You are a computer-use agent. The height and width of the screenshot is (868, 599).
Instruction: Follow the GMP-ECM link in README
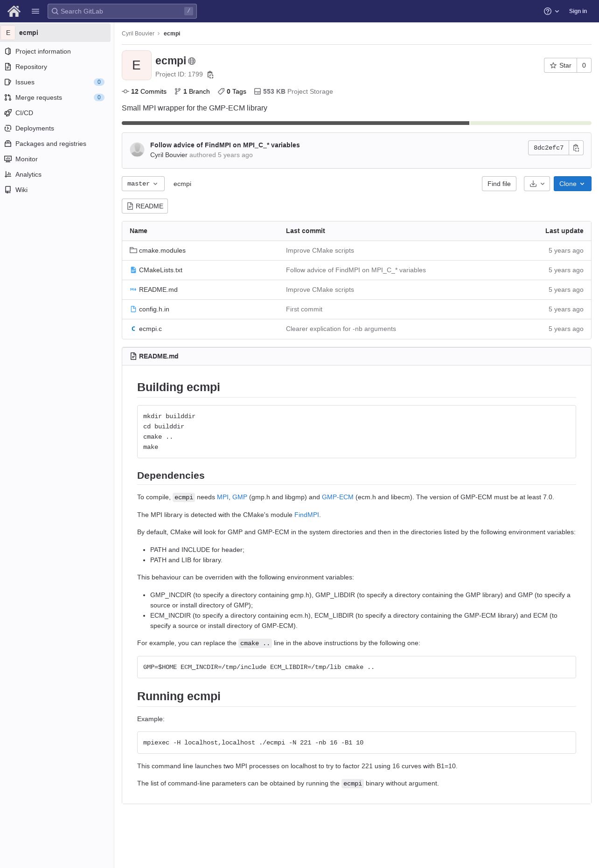click(338, 497)
